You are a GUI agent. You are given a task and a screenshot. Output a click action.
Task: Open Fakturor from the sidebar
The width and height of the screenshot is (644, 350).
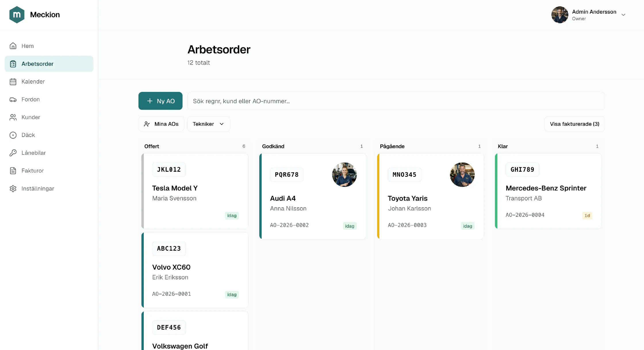pyautogui.click(x=49, y=171)
